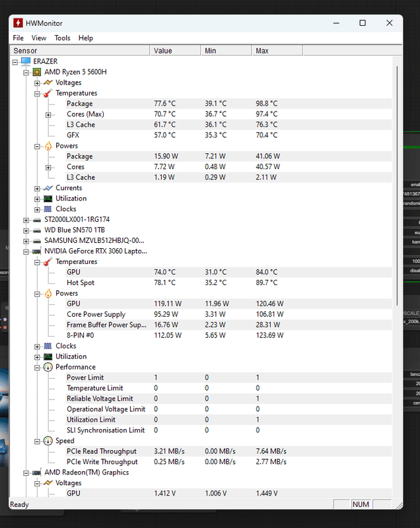Select the Core Power Supply row
Image resolution: width=420 pixels, height=528 pixels.
click(x=228, y=314)
